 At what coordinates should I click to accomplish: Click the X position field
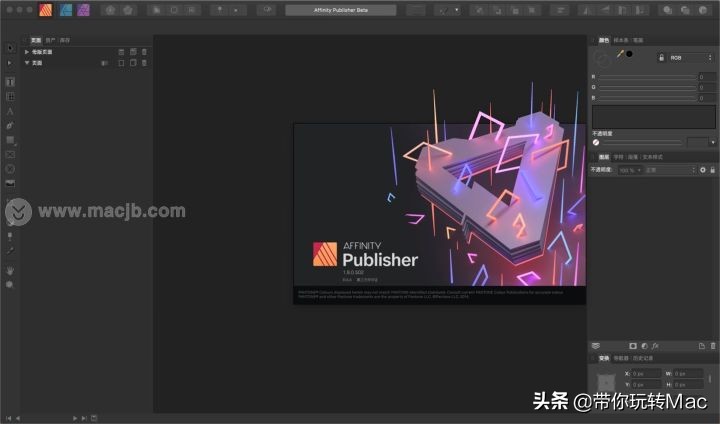tap(646, 374)
